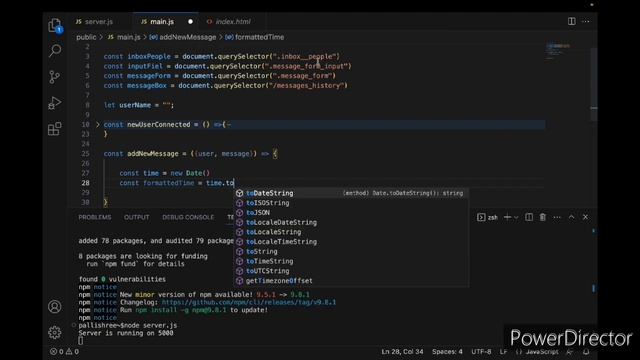Kill terminal with trash icon
The height and width of the screenshot is (360, 640).
click(x=543, y=217)
